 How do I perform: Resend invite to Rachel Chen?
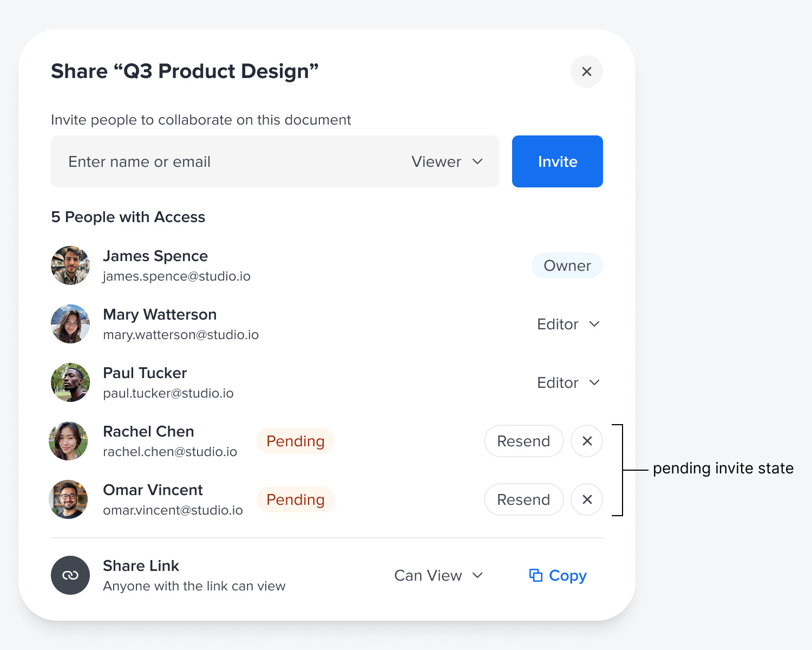coord(523,441)
